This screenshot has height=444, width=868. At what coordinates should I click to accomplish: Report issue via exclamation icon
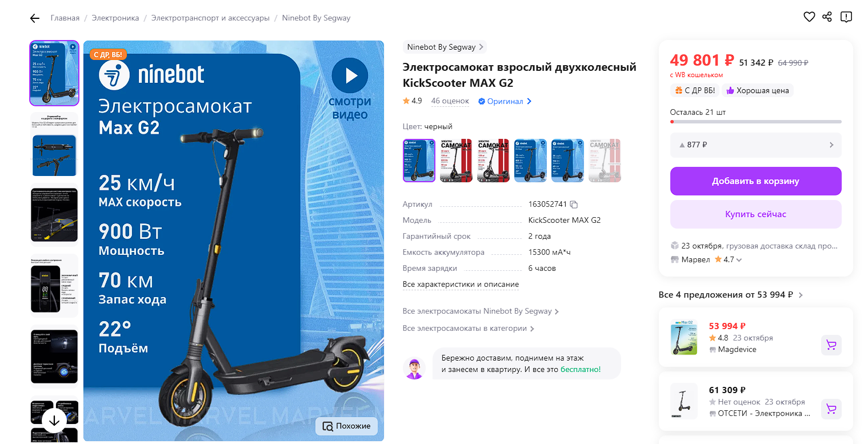pos(846,17)
